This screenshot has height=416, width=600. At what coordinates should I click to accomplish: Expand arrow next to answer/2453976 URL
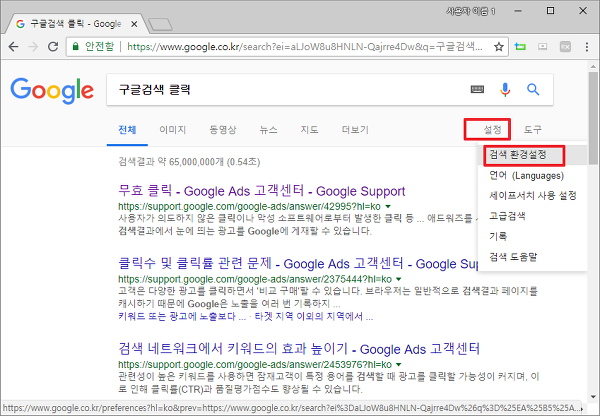(399, 365)
